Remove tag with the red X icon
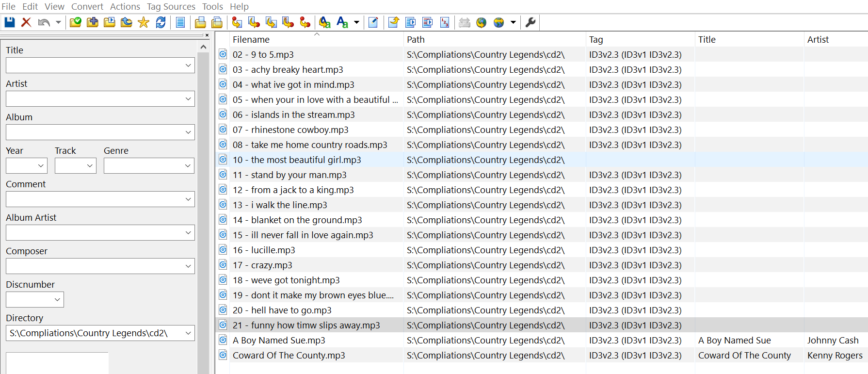The image size is (868, 374). (x=26, y=22)
